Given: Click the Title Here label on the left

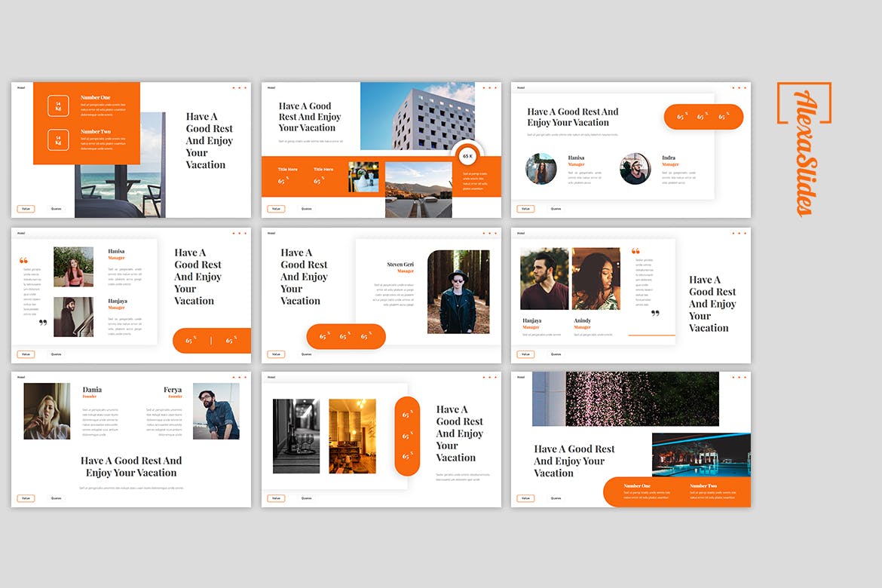Looking at the screenshot, I should [287, 170].
